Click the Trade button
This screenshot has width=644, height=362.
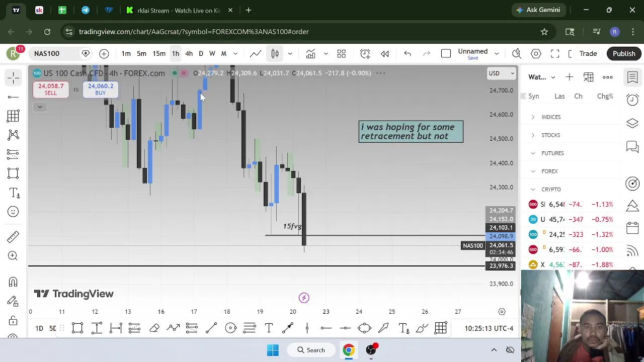coord(588,53)
